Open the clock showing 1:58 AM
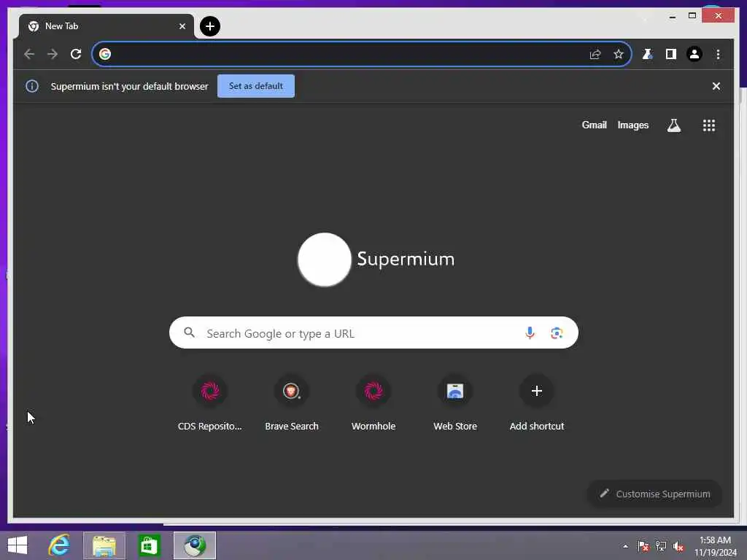Image resolution: width=747 pixels, height=560 pixels. click(x=715, y=546)
